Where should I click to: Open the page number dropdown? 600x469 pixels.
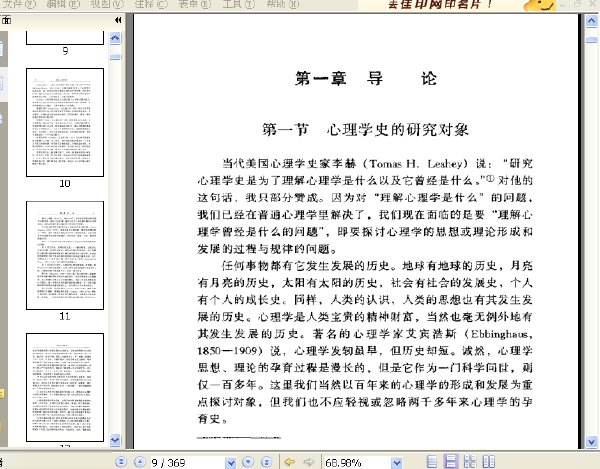point(231,463)
